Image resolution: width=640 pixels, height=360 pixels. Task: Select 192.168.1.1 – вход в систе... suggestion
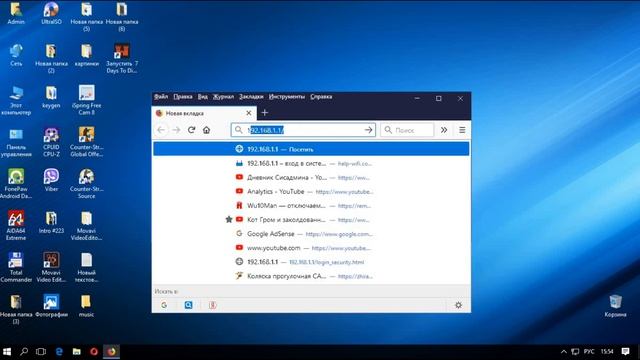[x=311, y=163]
